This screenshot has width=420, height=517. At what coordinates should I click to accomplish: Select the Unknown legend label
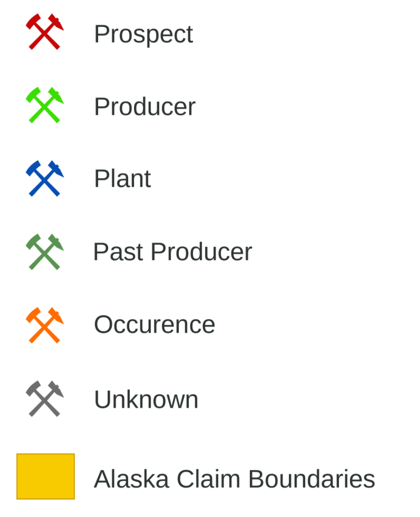(x=146, y=399)
